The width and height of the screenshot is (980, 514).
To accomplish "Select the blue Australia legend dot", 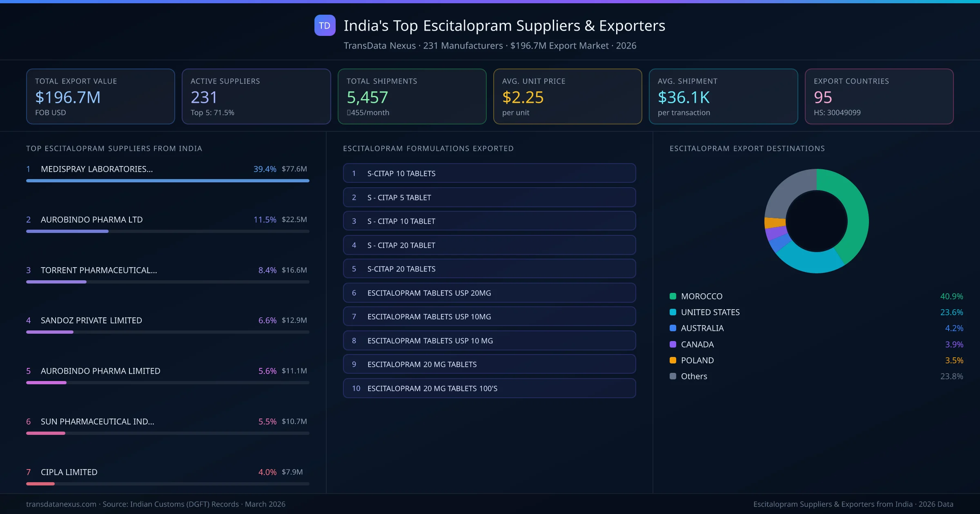I will pyautogui.click(x=673, y=328).
